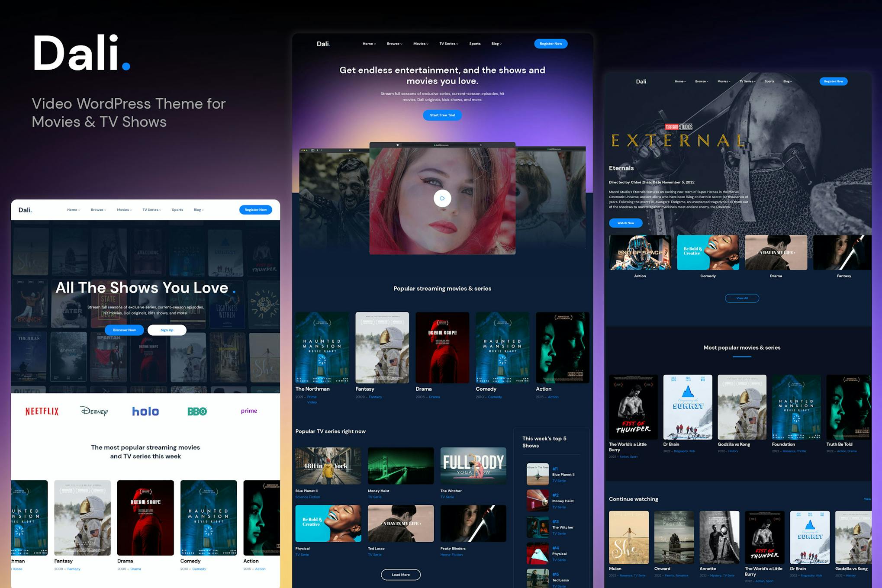This screenshot has height=588, width=882.
Task: Play the video in center hero preview
Action: point(442,198)
